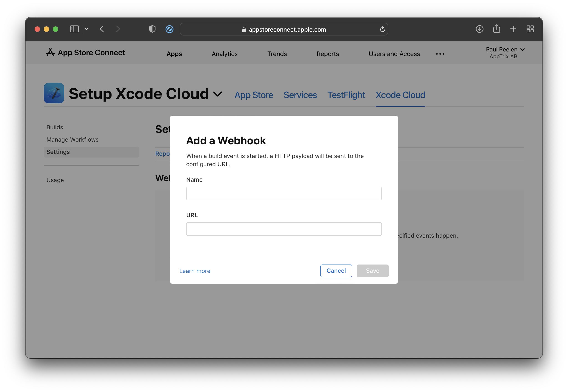Toggle the Safari sidebar icon
Viewport: 568px width, 392px height.
pyautogui.click(x=74, y=29)
